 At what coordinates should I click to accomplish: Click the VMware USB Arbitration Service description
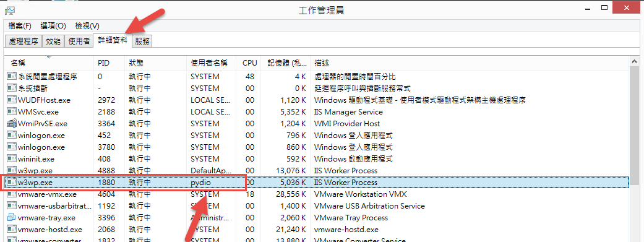(369, 206)
